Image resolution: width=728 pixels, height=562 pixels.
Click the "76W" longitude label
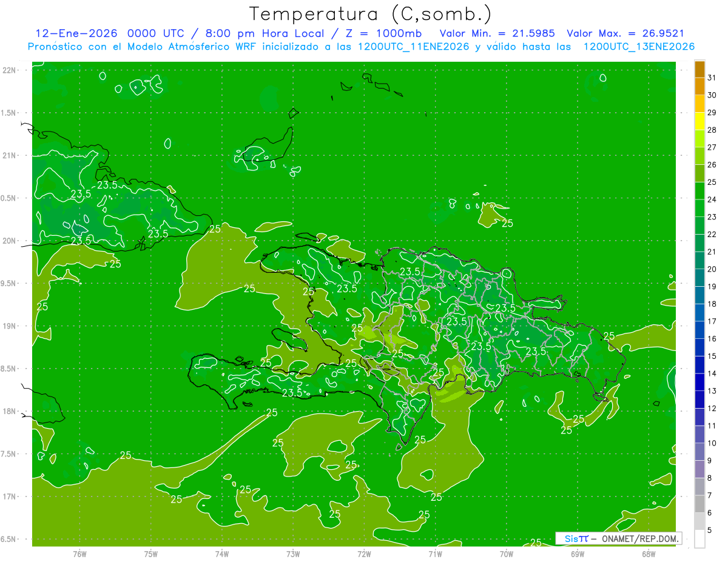coord(79,554)
